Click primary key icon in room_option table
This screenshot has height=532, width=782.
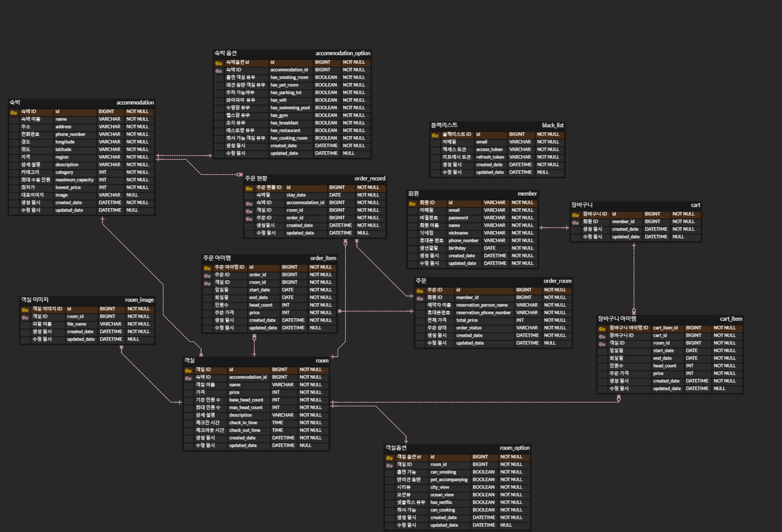coord(389,458)
